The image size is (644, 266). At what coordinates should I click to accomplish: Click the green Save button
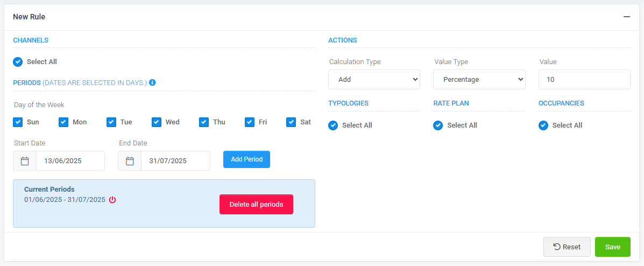pos(612,247)
